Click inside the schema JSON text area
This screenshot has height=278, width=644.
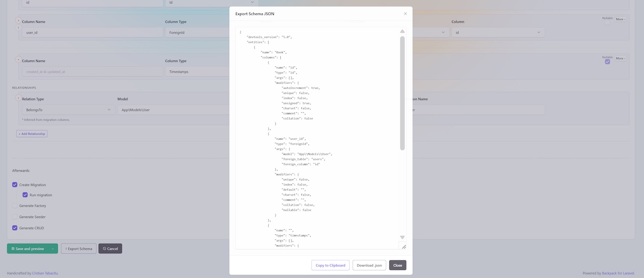click(321, 138)
